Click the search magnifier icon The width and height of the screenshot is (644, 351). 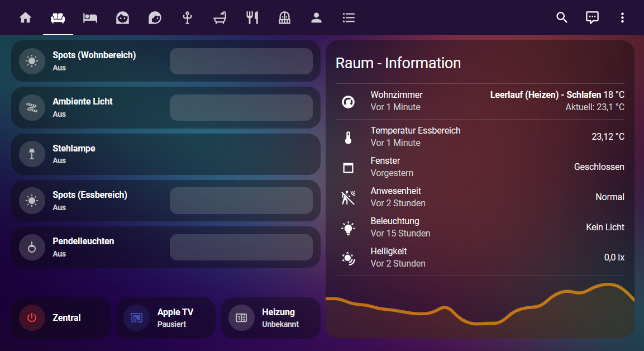click(562, 18)
